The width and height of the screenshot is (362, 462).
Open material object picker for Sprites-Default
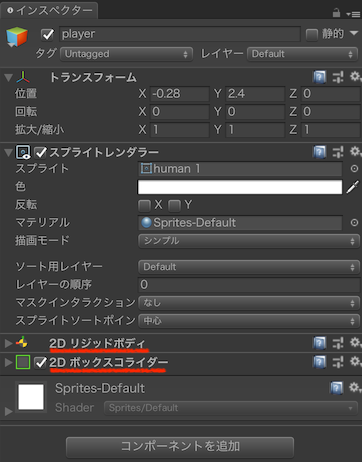click(x=354, y=223)
